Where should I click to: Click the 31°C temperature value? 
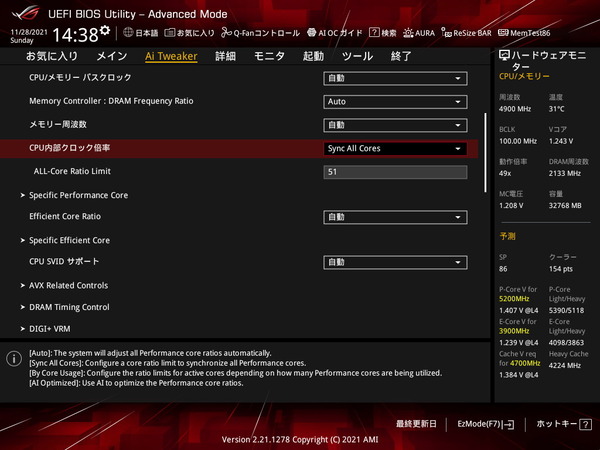(557, 109)
